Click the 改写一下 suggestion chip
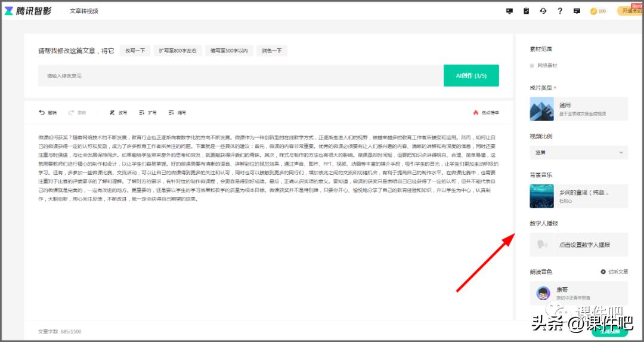 (135, 51)
